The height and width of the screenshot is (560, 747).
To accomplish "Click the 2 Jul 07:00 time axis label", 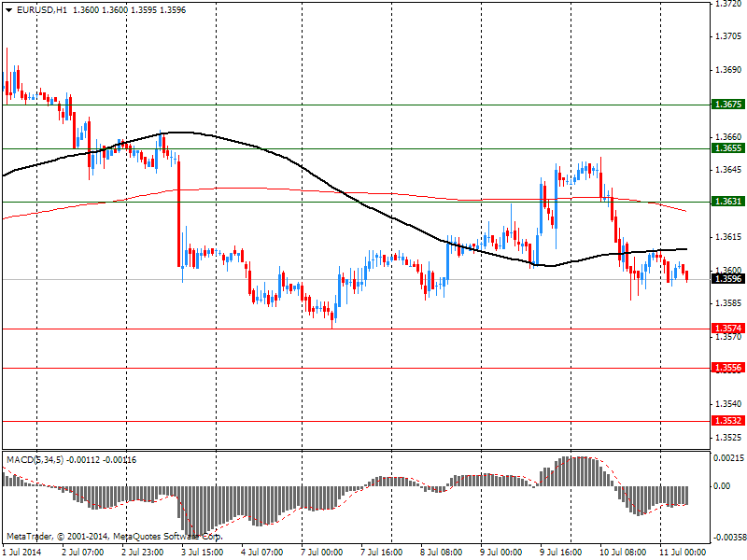I will tap(83, 552).
